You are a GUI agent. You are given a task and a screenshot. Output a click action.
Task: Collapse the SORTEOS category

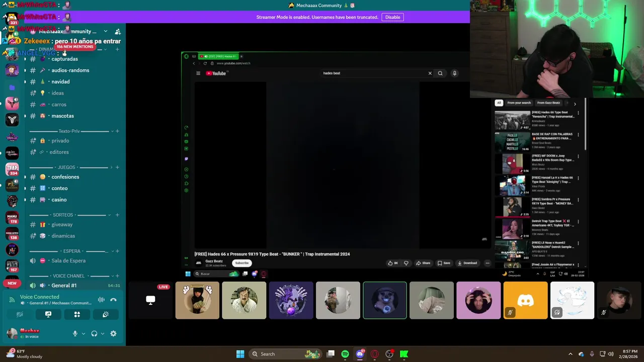coord(63,215)
